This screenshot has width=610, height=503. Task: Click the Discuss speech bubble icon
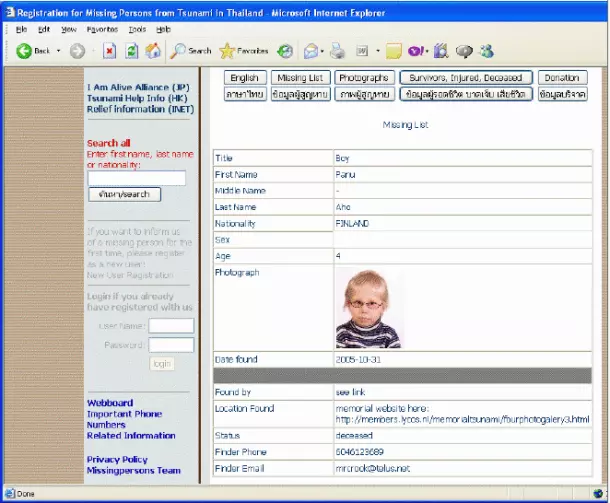coord(464,51)
